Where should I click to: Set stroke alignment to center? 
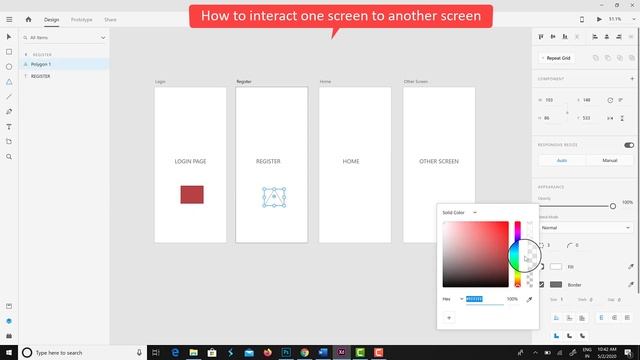coord(582,318)
